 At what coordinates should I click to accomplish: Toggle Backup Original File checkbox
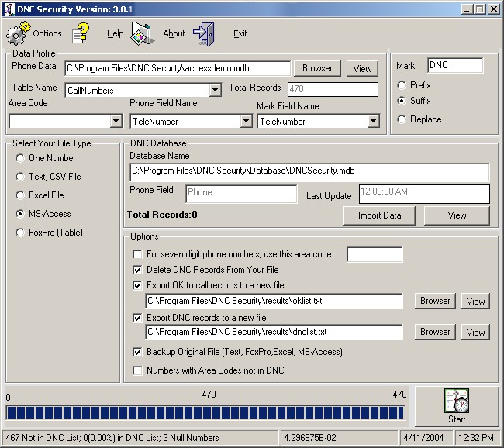point(137,352)
